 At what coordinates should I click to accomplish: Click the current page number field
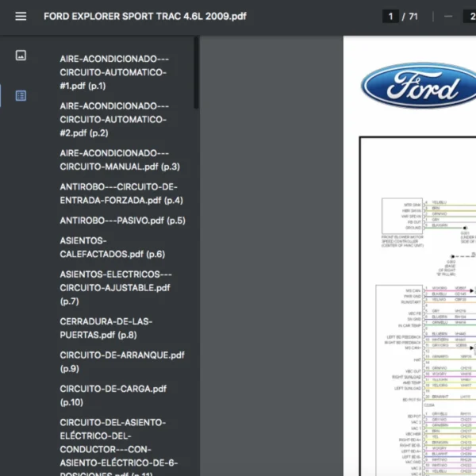(390, 16)
